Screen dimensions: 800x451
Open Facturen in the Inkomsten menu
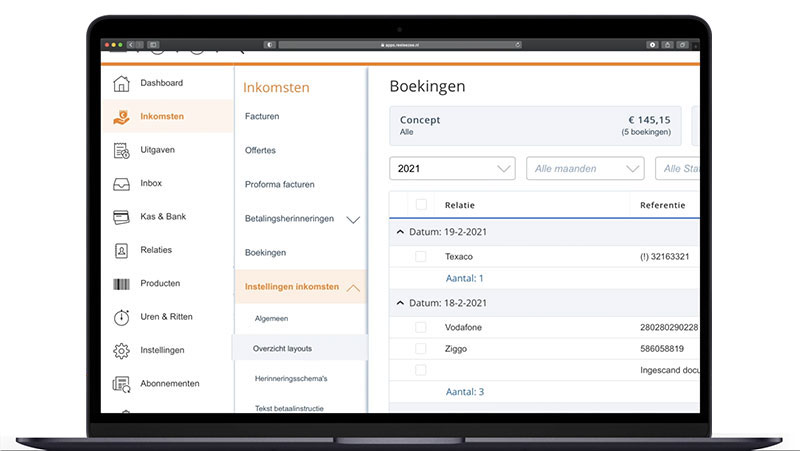262,117
